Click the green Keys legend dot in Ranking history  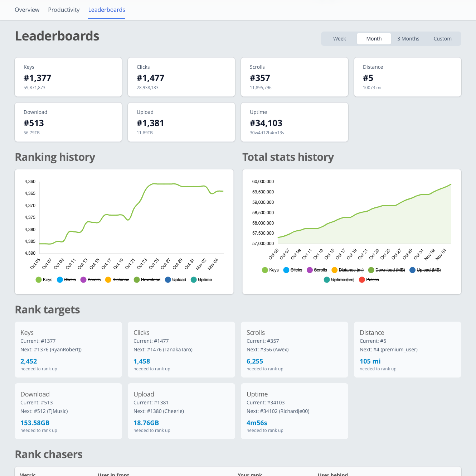pyautogui.click(x=39, y=280)
